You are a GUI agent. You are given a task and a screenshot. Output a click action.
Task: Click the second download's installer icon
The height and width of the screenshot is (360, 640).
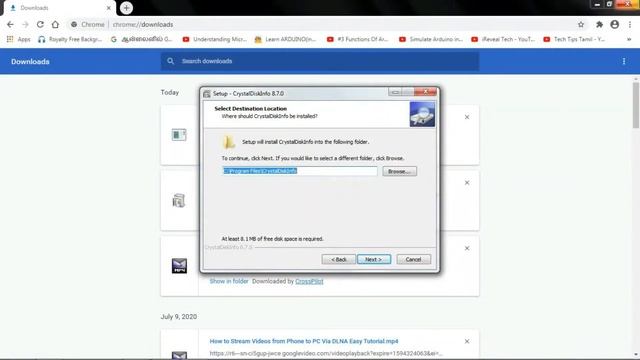tap(179, 200)
